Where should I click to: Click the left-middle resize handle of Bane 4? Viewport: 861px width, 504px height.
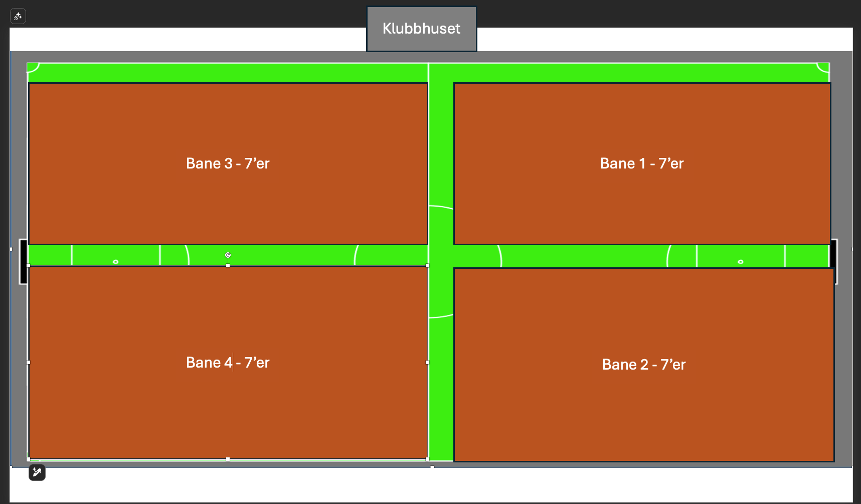coord(29,362)
